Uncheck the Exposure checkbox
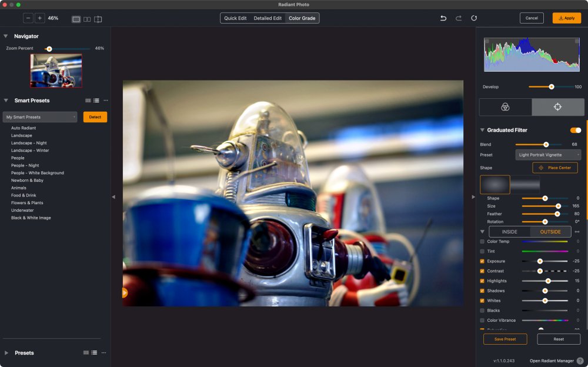This screenshot has height=367, width=588. tap(483, 261)
